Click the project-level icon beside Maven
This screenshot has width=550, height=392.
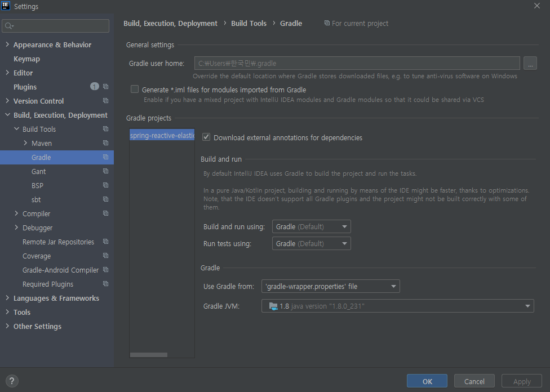pyautogui.click(x=105, y=142)
